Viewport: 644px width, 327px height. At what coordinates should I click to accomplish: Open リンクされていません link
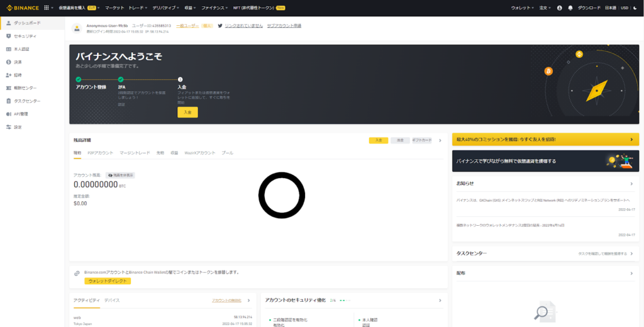[244, 26]
